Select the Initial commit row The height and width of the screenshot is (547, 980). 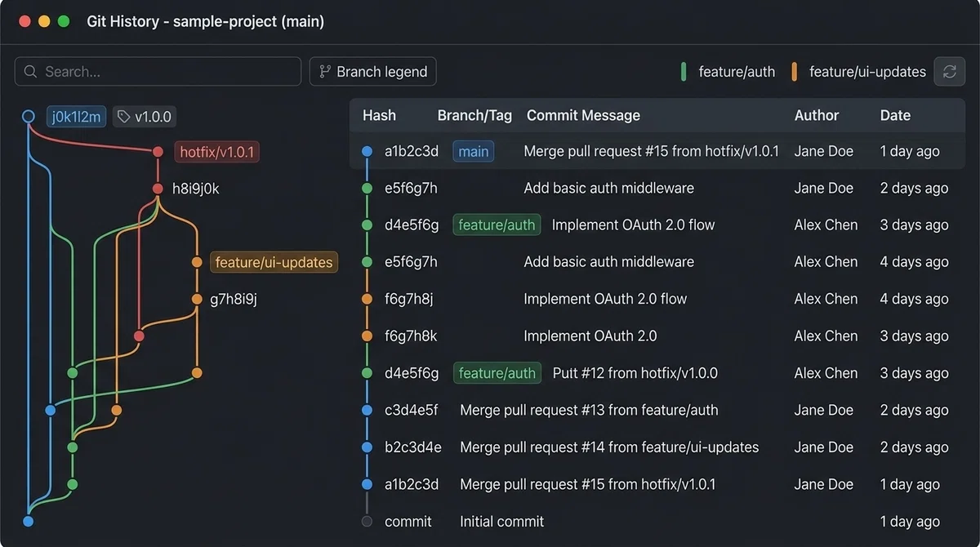657,522
